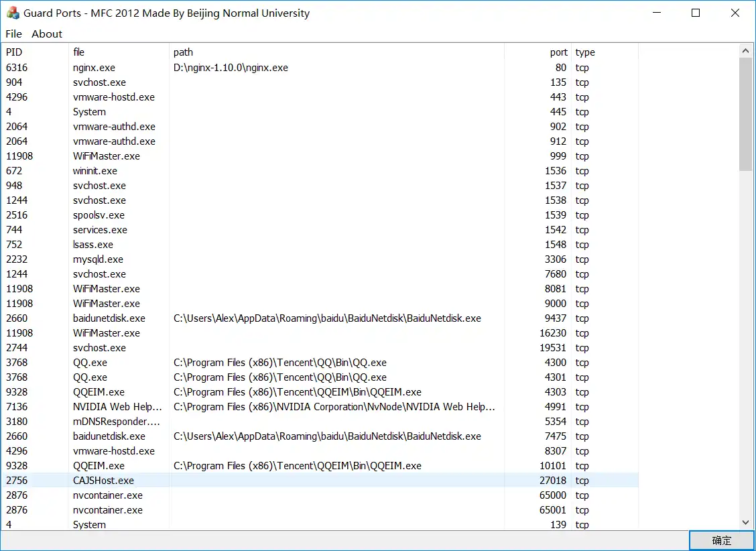Click port value 3306
This screenshot has width=756, height=551.
[556, 259]
